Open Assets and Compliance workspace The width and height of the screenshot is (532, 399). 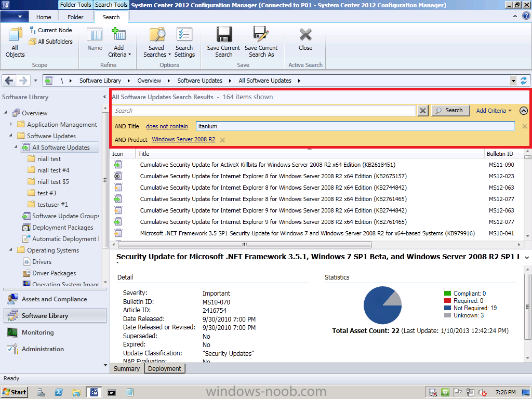click(54, 299)
